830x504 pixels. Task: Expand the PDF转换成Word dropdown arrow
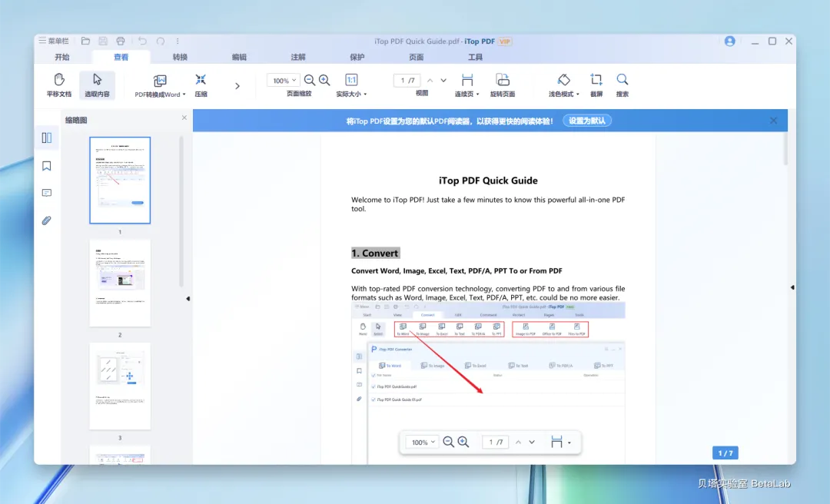coord(184,94)
